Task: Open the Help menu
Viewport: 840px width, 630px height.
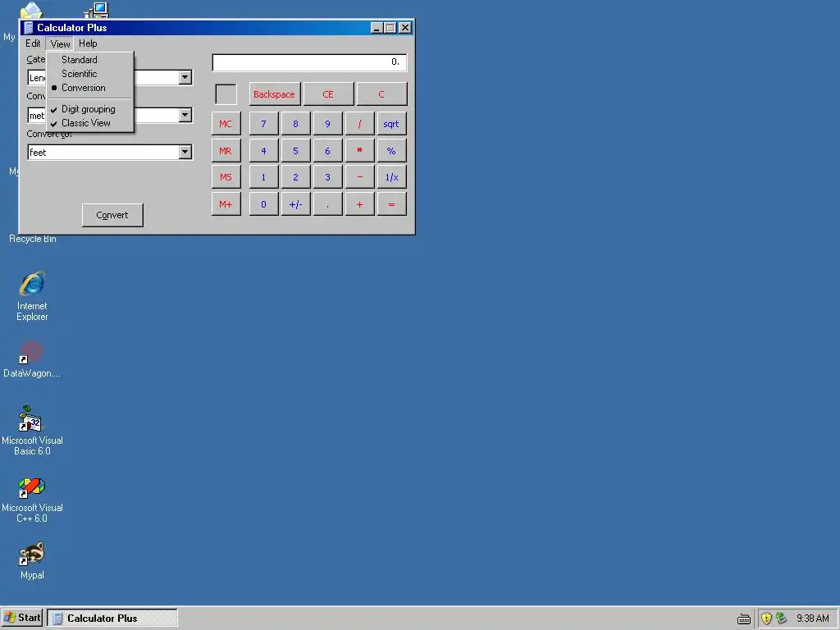Action: click(x=88, y=43)
